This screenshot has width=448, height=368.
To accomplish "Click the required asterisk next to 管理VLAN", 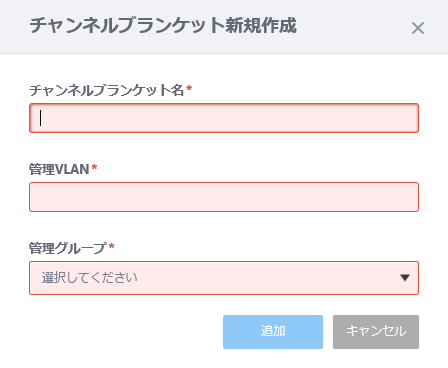I will pyautogui.click(x=94, y=167).
